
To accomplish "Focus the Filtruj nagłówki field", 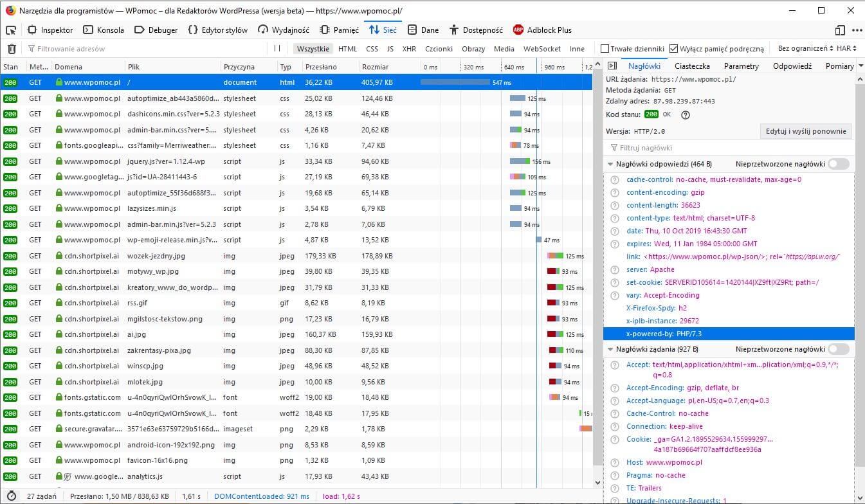I will click(x=729, y=148).
